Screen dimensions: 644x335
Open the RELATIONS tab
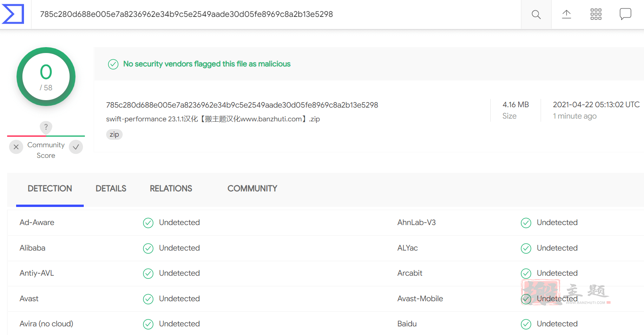[171, 189]
